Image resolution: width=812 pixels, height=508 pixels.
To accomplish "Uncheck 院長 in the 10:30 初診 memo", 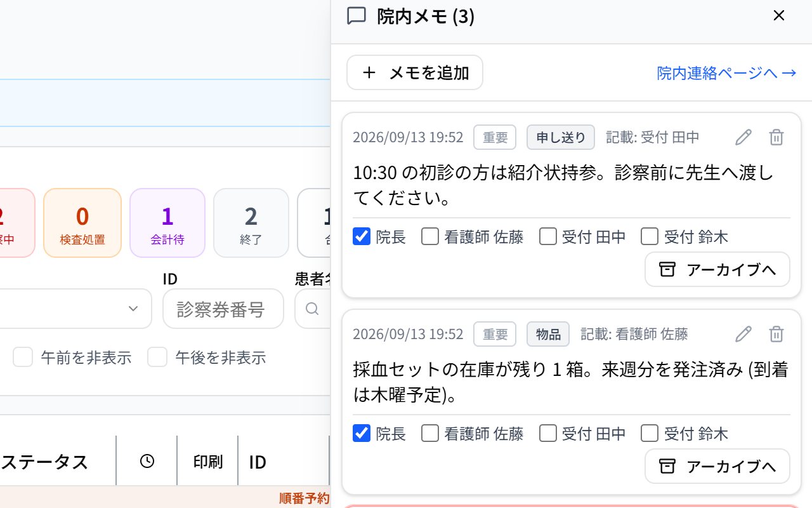I will [362, 237].
